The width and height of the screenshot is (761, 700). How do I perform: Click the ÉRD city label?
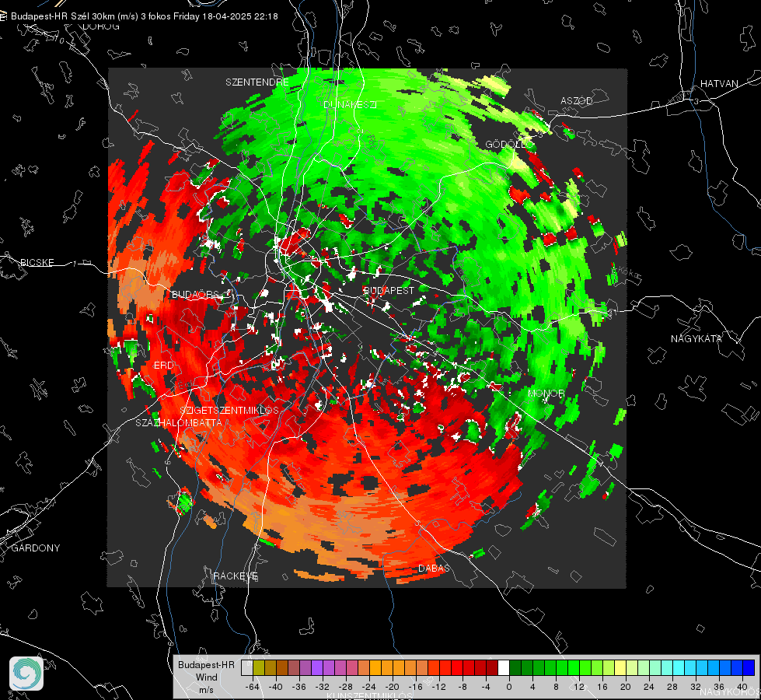click(163, 366)
